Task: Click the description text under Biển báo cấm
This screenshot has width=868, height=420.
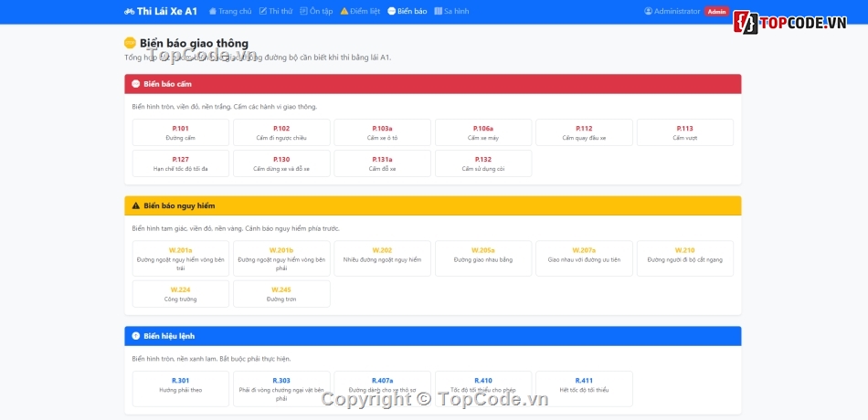Action: [x=225, y=107]
